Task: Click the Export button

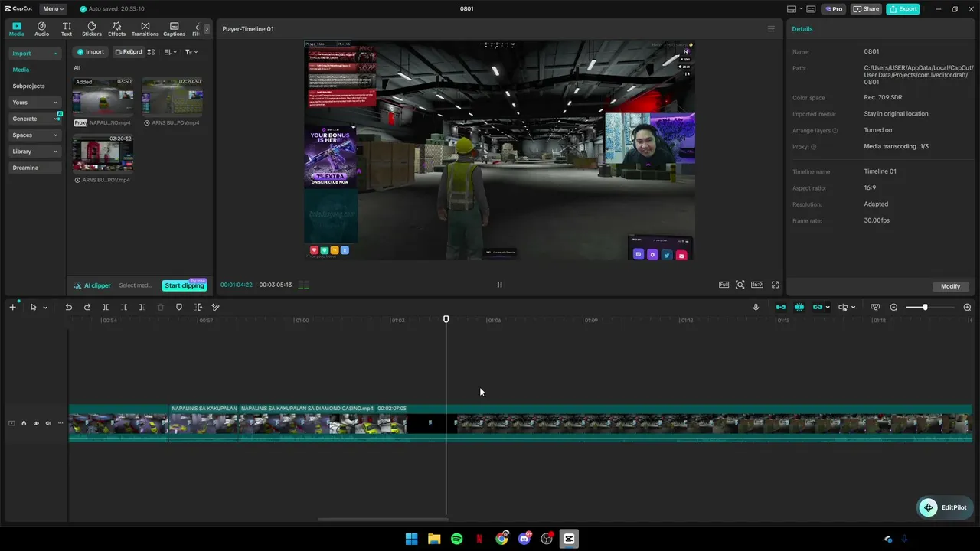Action: tap(903, 9)
